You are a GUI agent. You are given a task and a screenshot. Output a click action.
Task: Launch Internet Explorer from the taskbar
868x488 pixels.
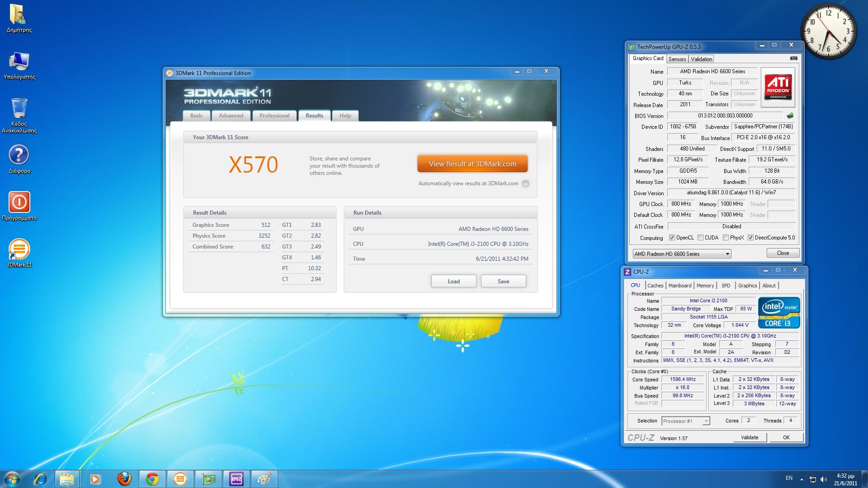pos(41,479)
